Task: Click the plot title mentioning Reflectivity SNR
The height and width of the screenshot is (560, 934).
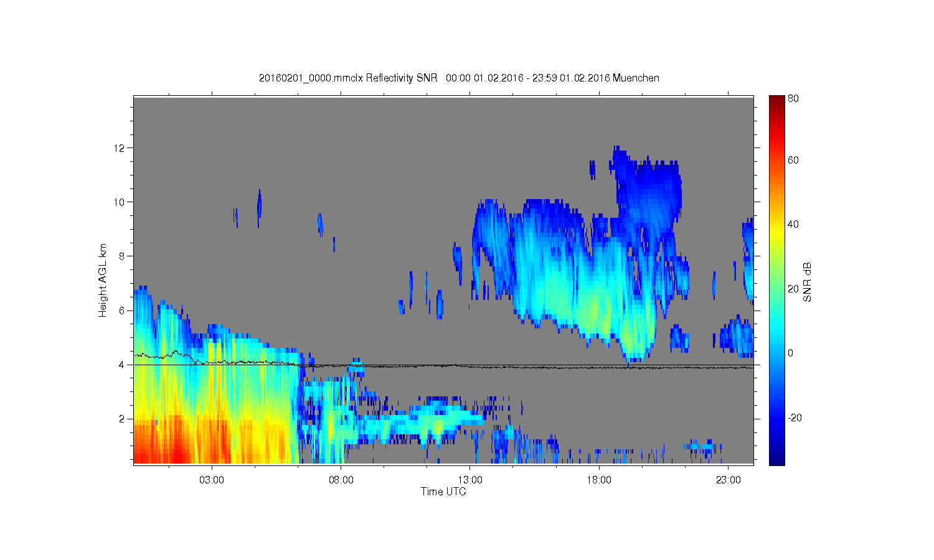Action: point(459,78)
